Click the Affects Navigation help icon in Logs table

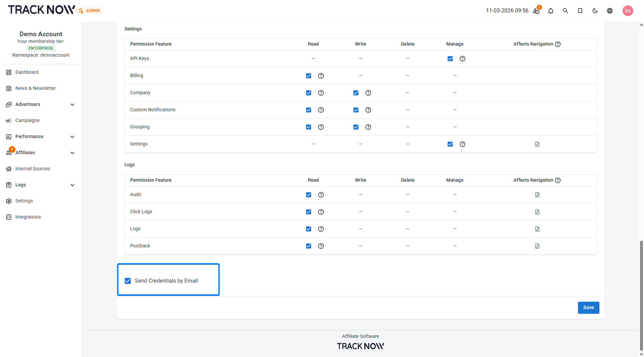click(558, 180)
